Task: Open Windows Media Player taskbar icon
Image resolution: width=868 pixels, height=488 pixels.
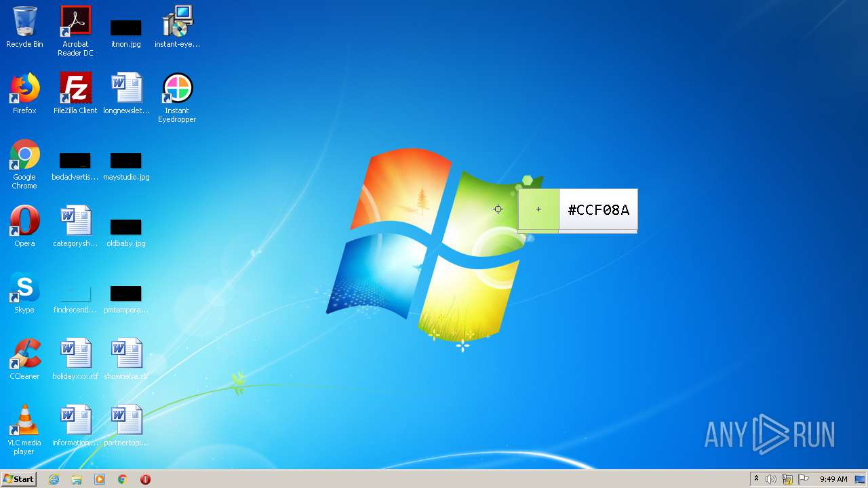Action: click(x=100, y=479)
